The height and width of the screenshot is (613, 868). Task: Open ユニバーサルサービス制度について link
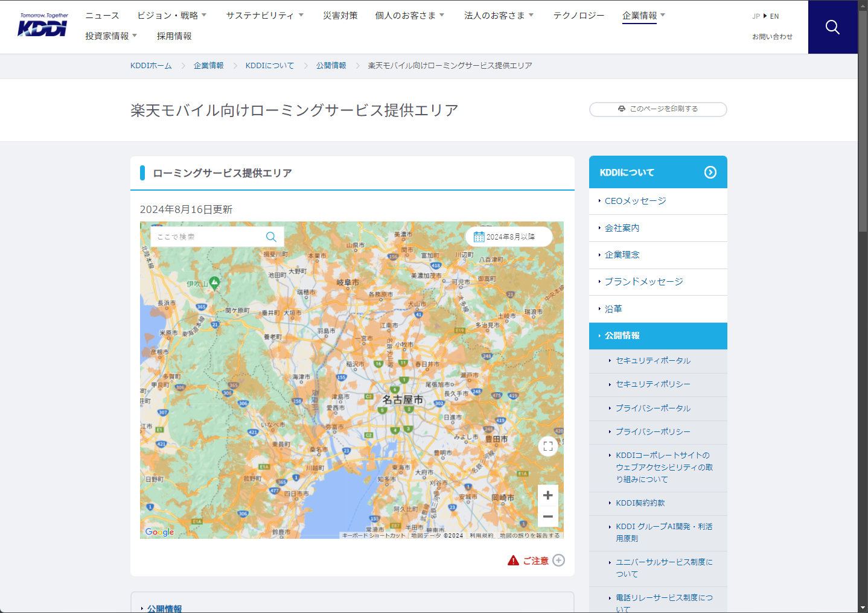tap(658, 568)
